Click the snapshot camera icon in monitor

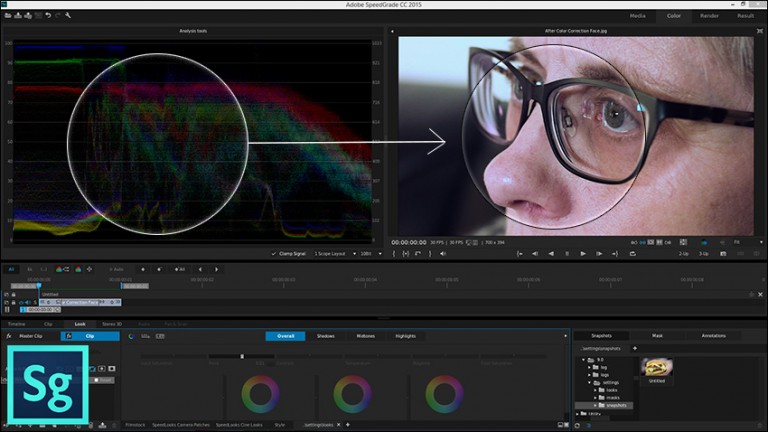click(x=723, y=254)
